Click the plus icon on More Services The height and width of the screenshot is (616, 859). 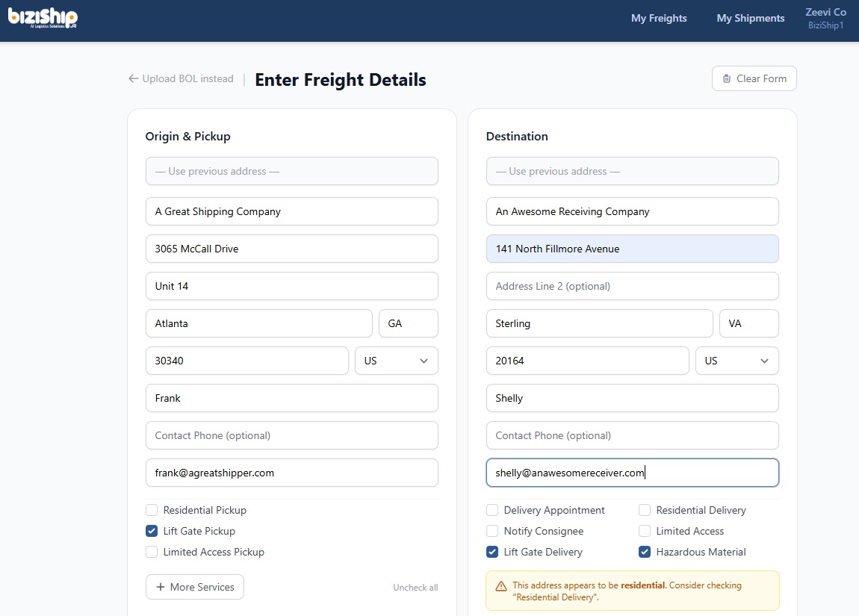pyautogui.click(x=161, y=587)
